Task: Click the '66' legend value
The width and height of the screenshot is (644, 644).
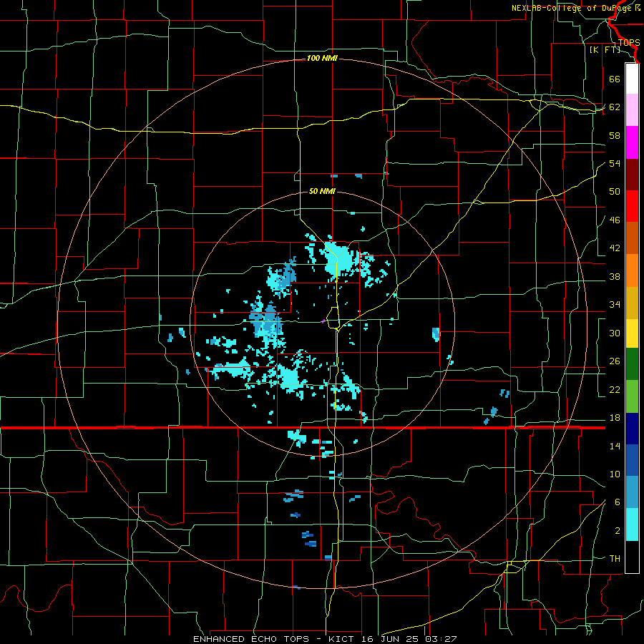Action: pos(615,79)
